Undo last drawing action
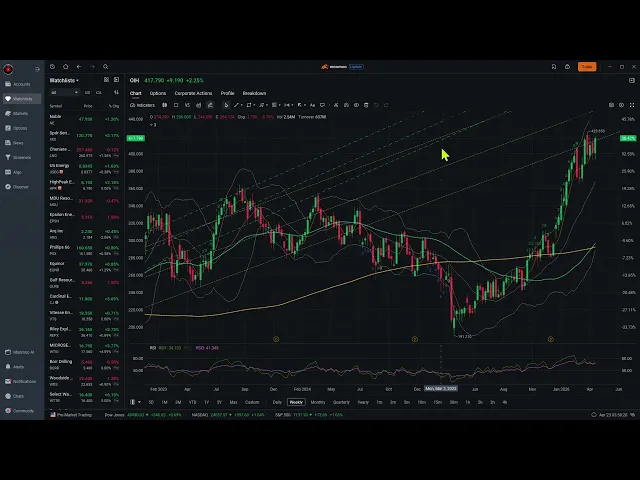This screenshot has height=480, width=640. point(376,105)
